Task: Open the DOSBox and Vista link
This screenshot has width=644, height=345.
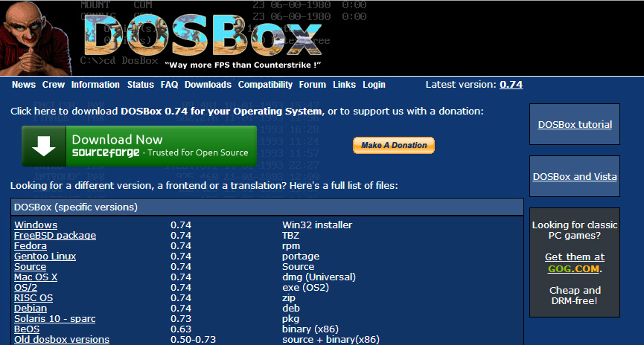Action: 575,176
